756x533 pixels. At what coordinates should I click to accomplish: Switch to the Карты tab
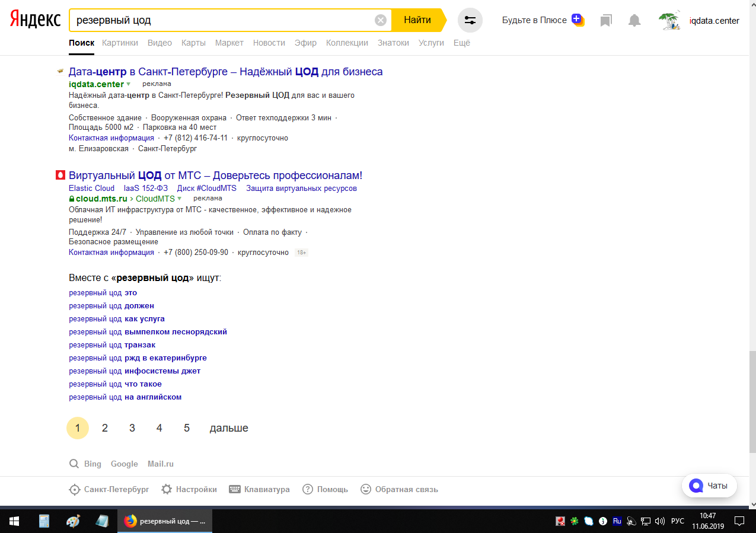coord(193,43)
